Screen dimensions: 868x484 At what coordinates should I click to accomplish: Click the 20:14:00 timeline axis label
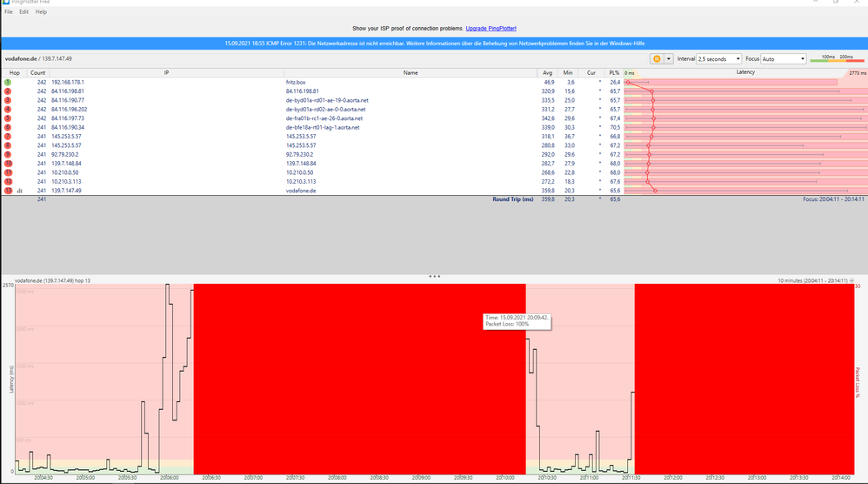tap(841, 477)
